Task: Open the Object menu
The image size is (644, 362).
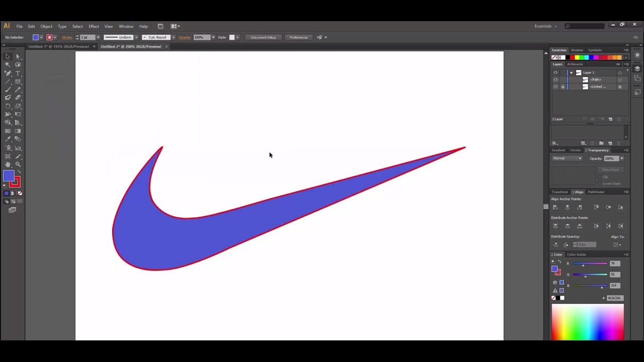Action: coord(46,26)
